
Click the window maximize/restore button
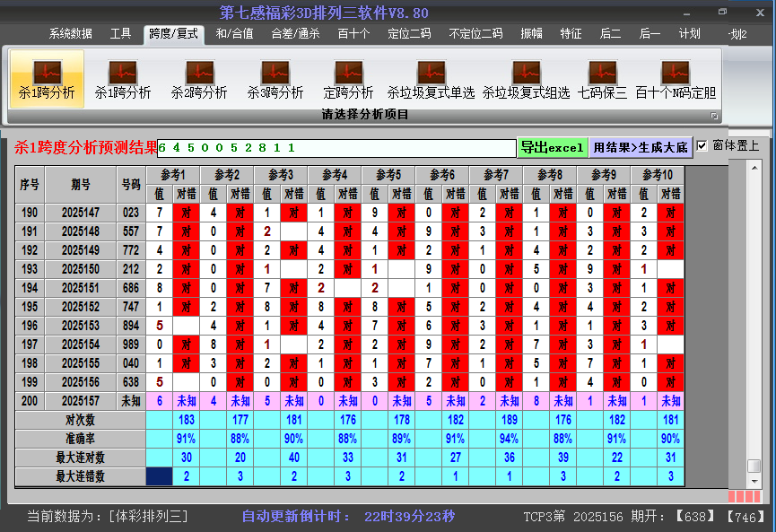[x=722, y=12]
